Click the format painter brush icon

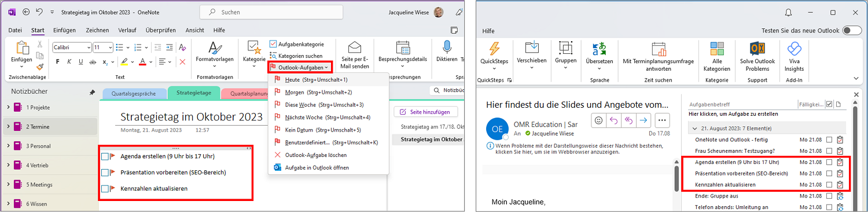click(x=40, y=67)
